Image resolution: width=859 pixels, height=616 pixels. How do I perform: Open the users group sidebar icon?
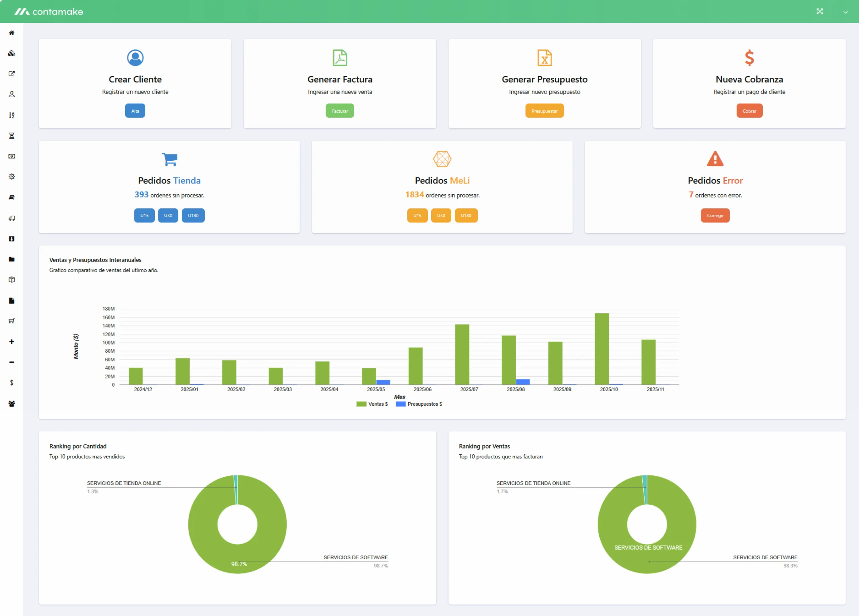tap(12, 404)
